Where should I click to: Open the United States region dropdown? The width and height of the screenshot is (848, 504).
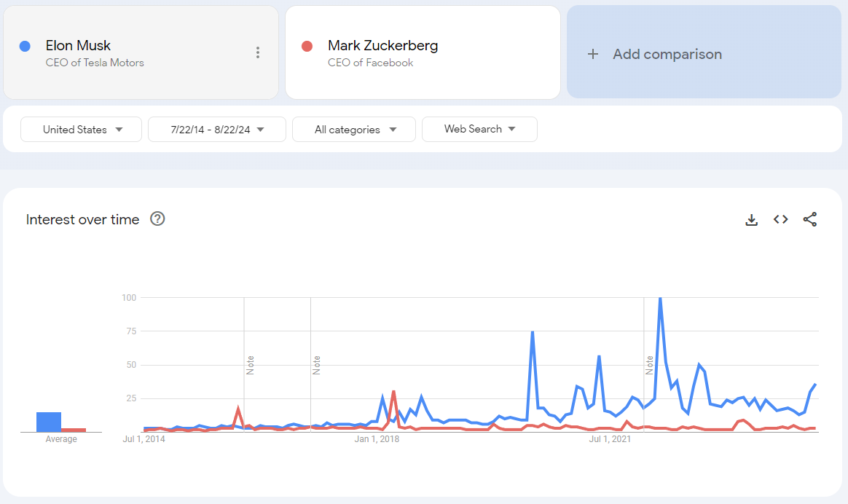[x=82, y=130]
